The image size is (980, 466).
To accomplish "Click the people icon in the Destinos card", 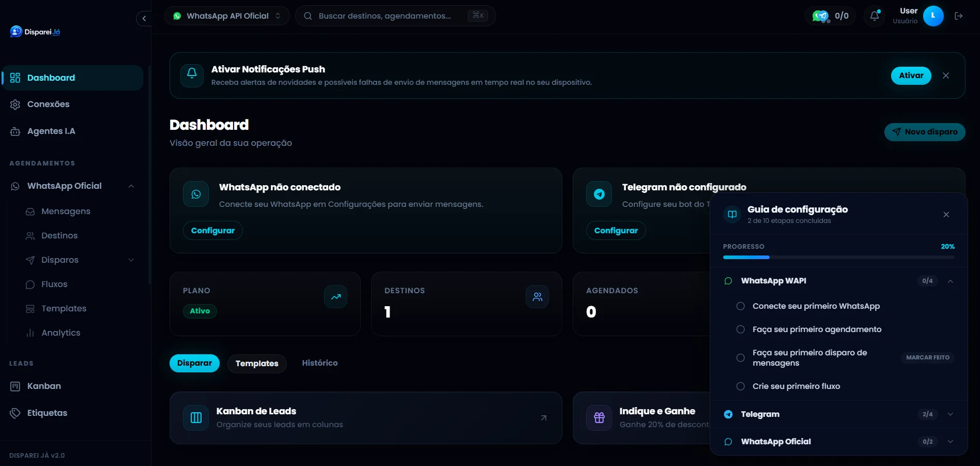I will click(x=538, y=297).
